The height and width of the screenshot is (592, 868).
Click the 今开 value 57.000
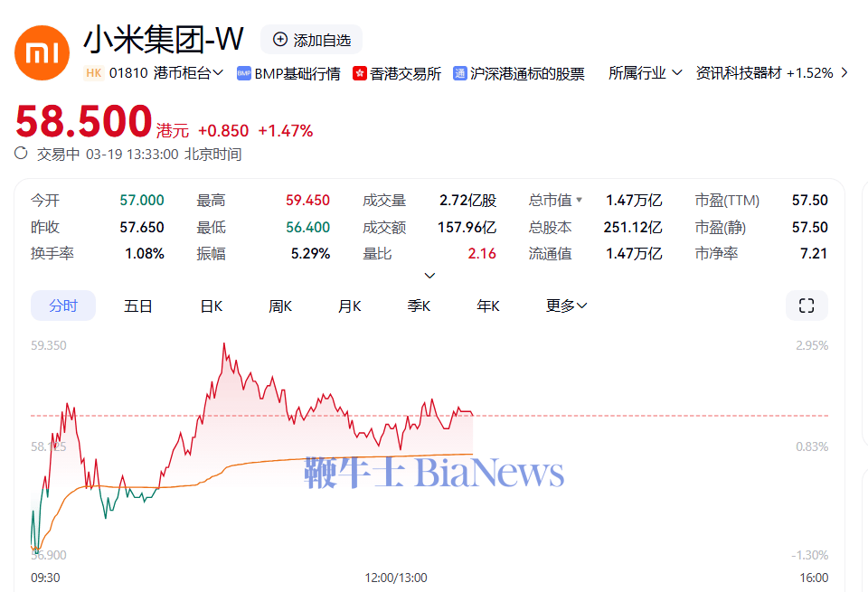click(142, 201)
